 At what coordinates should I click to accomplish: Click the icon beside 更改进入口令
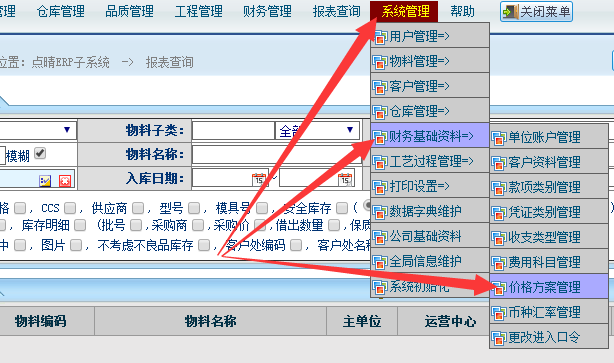point(498,338)
